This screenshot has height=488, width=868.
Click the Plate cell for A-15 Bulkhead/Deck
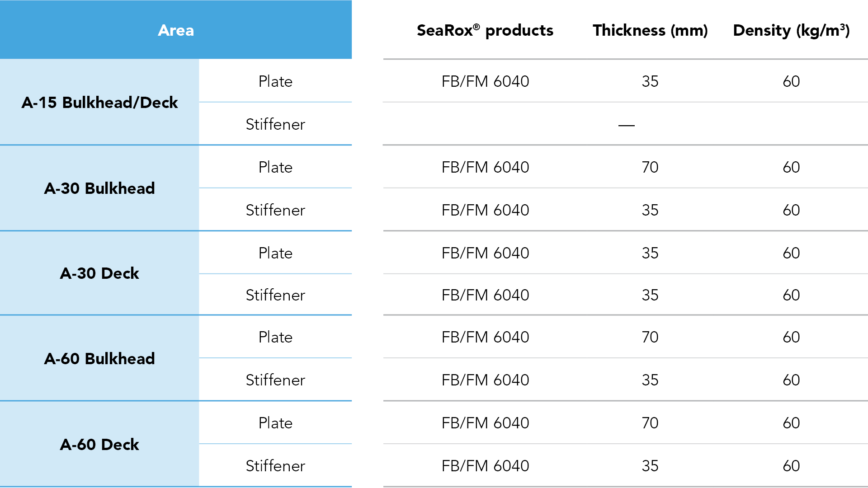point(275,81)
